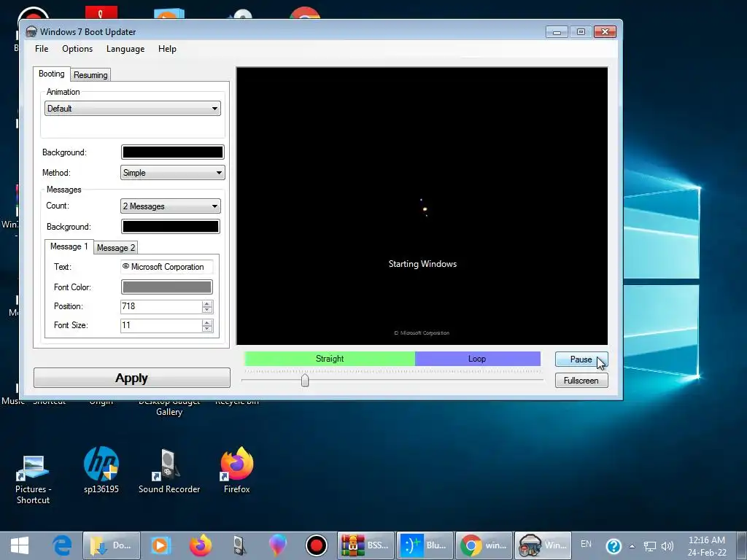The height and width of the screenshot is (560, 747).
Task: Select the Message 1 tab
Action: (x=69, y=246)
